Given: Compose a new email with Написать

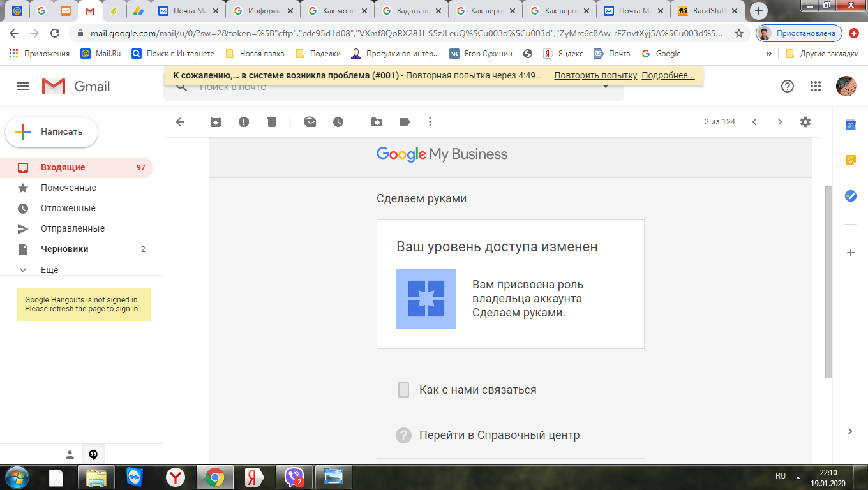Looking at the screenshot, I should (52, 132).
